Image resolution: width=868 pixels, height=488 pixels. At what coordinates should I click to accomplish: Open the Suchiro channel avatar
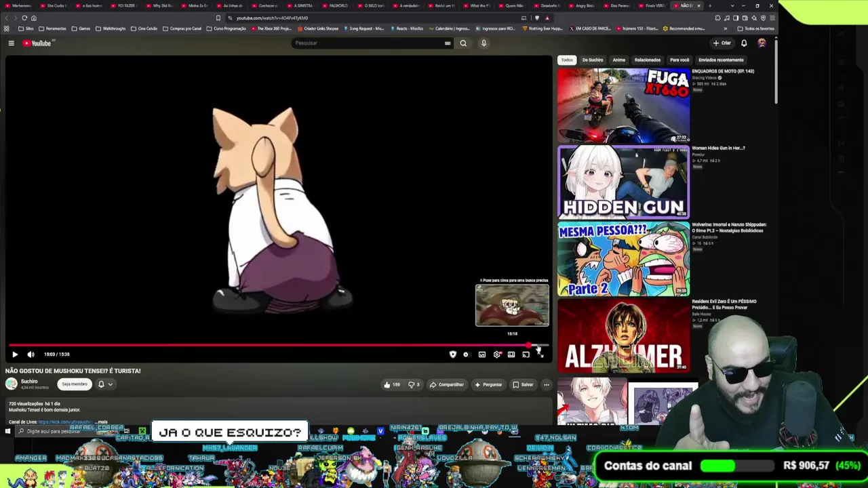point(12,384)
